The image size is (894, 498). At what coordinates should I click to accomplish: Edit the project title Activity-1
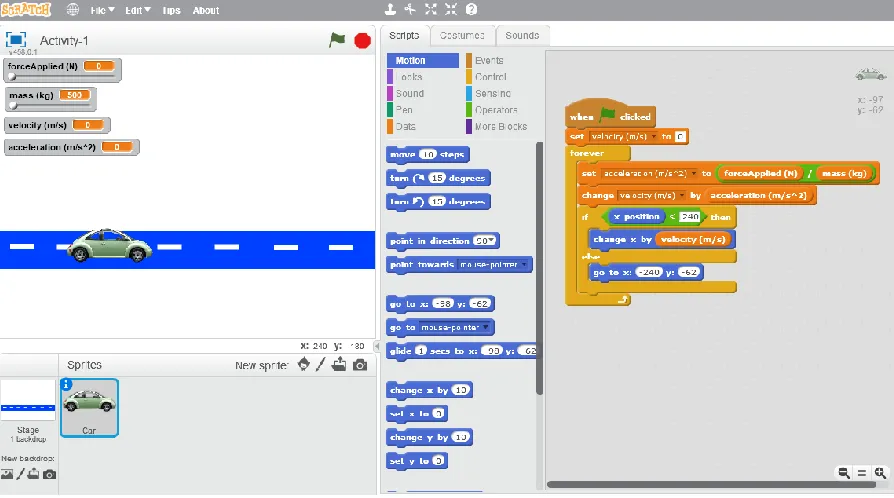[x=64, y=40]
